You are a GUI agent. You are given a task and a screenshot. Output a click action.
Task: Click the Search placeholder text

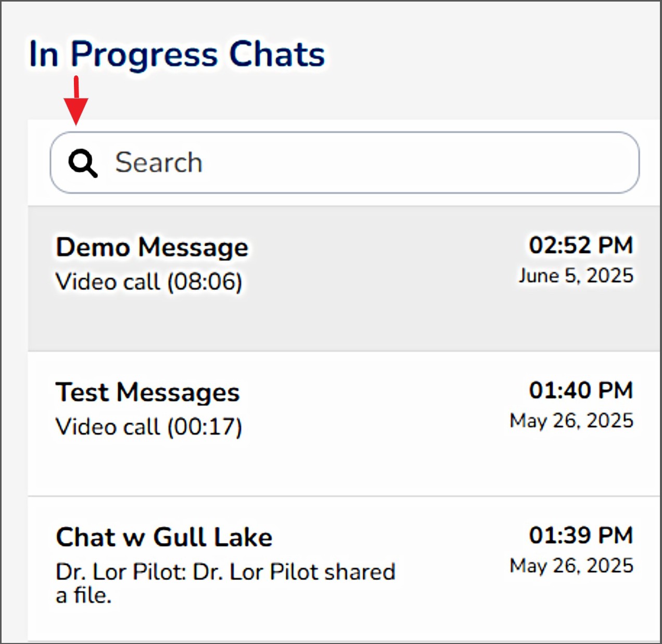(159, 162)
